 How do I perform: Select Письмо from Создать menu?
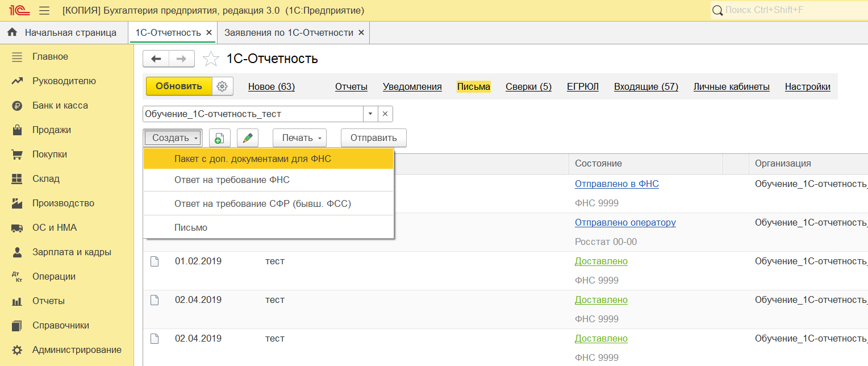(x=268, y=227)
